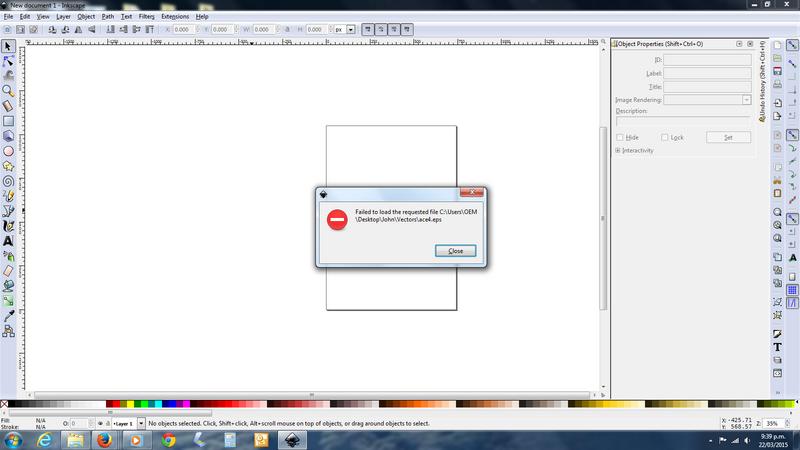Toggle scale stroke width affect button
800x450 pixels.
[367, 30]
